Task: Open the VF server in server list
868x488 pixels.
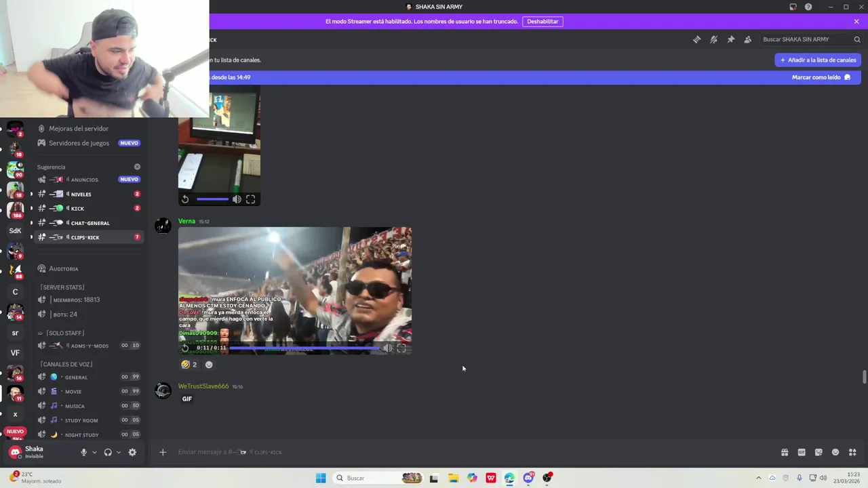Action: (15, 352)
